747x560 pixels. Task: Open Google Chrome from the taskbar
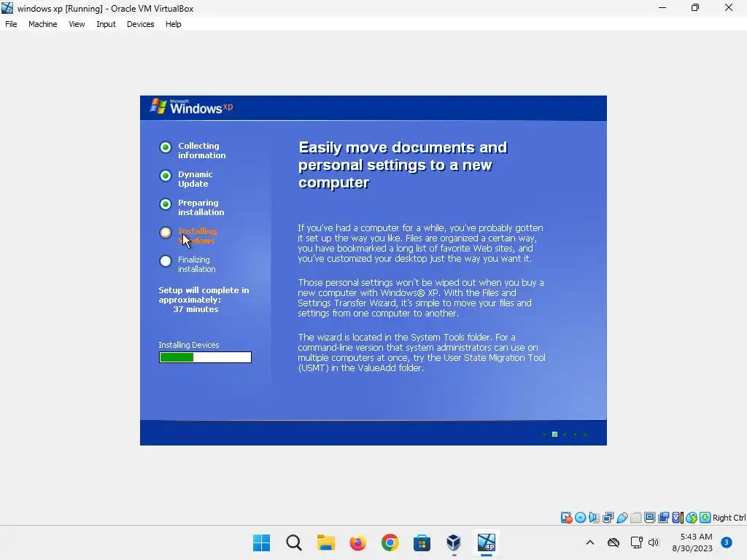click(x=390, y=542)
